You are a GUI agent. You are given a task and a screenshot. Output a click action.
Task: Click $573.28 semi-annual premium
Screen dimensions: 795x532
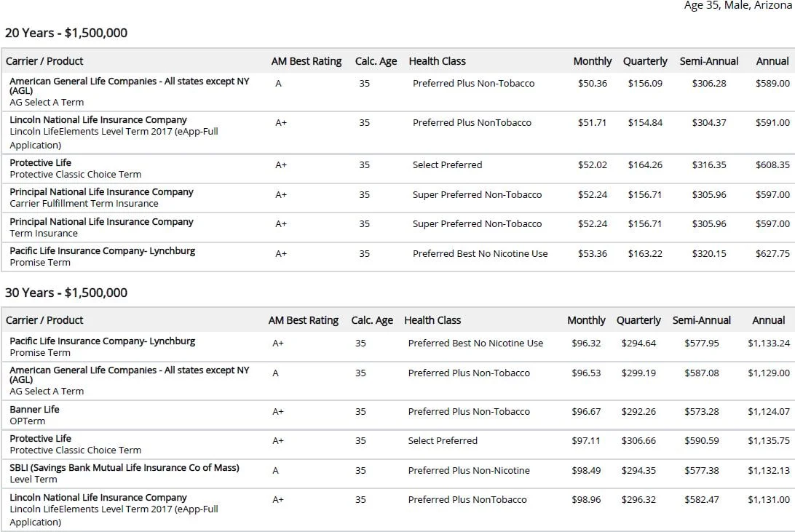702,411
